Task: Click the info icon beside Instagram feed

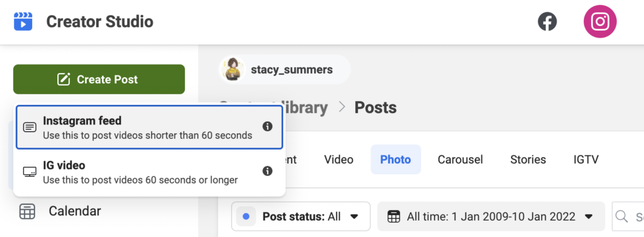Action: coord(267,126)
